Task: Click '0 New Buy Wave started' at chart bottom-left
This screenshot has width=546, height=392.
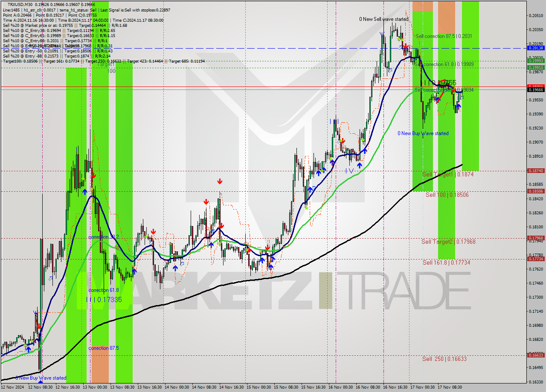Action: (41, 378)
